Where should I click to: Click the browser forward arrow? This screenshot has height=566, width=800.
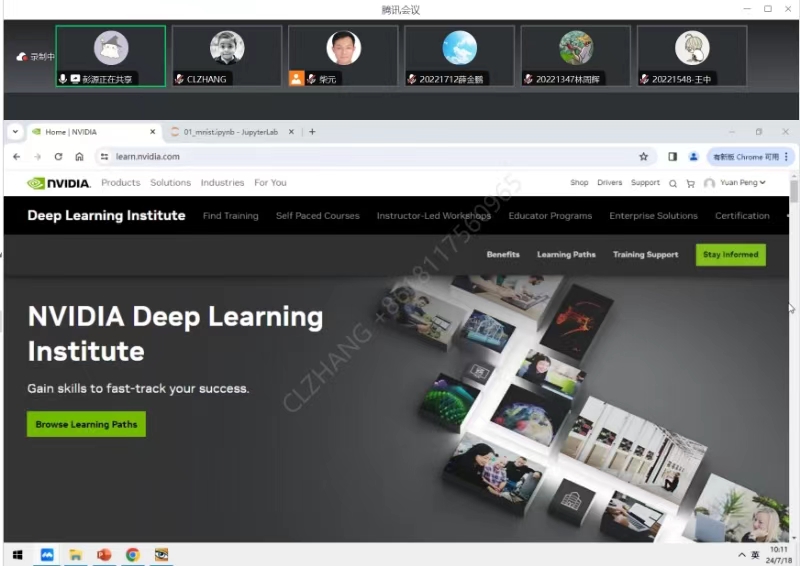(x=37, y=157)
